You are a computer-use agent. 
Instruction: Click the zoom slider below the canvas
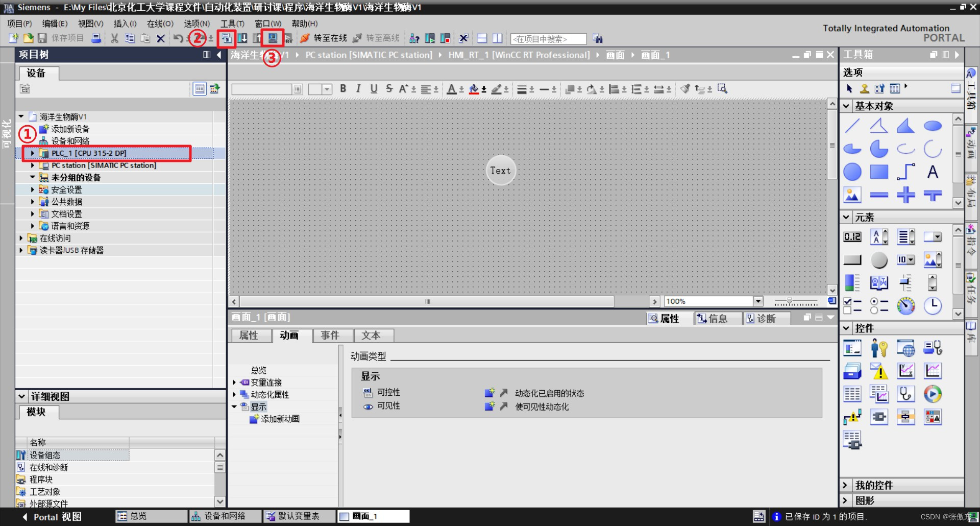796,301
